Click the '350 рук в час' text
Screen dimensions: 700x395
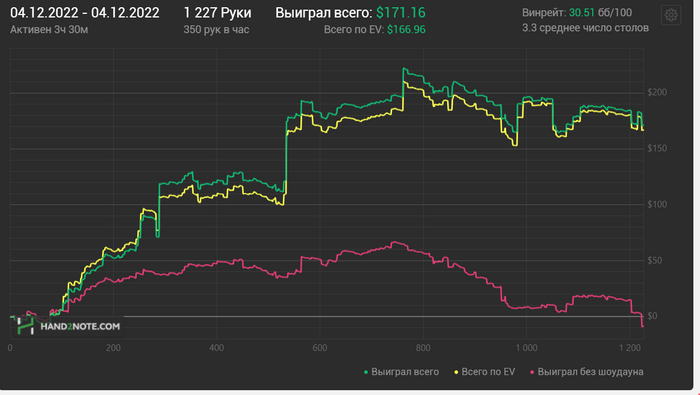(x=216, y=30)
